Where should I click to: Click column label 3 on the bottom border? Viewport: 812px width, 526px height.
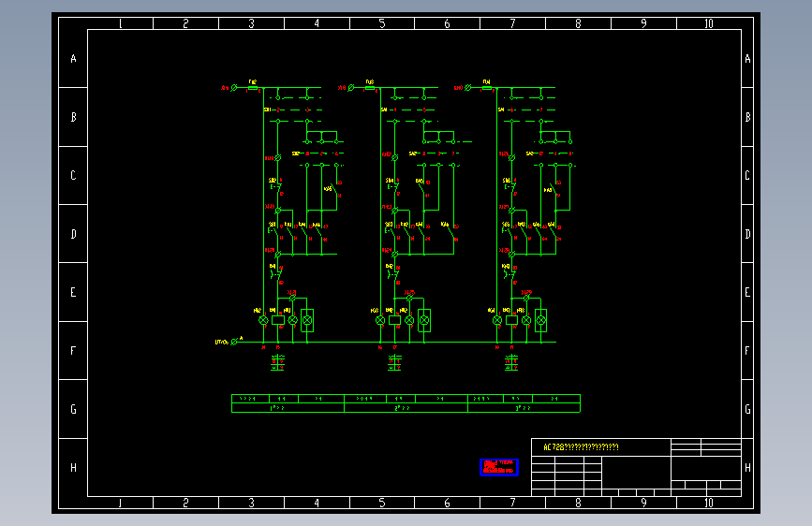(x=251, y=503)
